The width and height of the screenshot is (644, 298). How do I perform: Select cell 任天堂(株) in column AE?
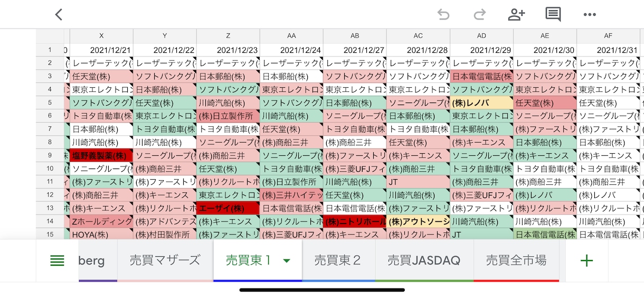click(x=545, y=103)
